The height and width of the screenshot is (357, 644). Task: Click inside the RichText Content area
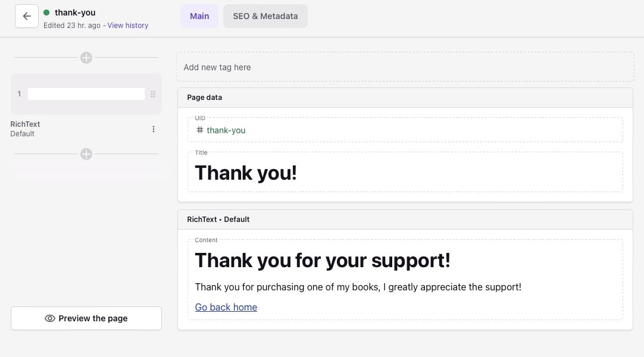tap(405, 280)
